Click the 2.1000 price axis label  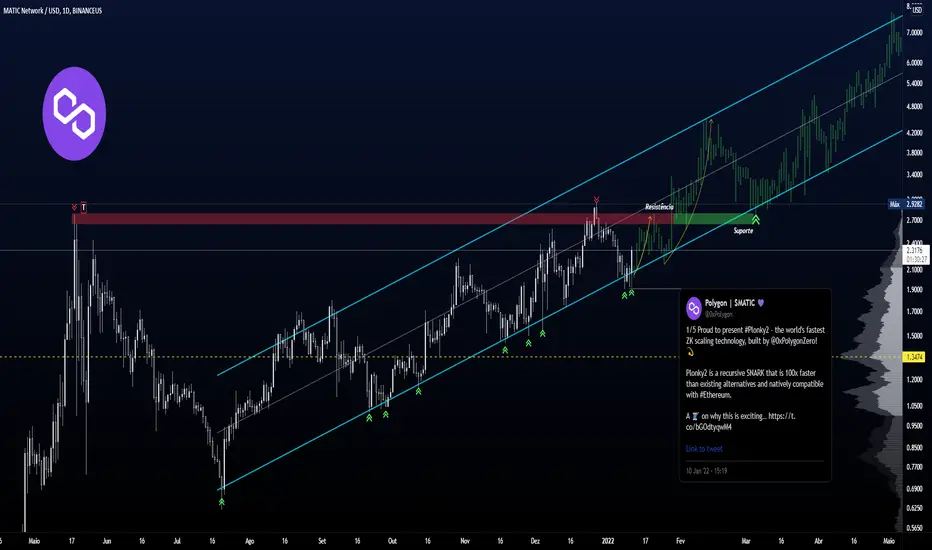(914, 270)
